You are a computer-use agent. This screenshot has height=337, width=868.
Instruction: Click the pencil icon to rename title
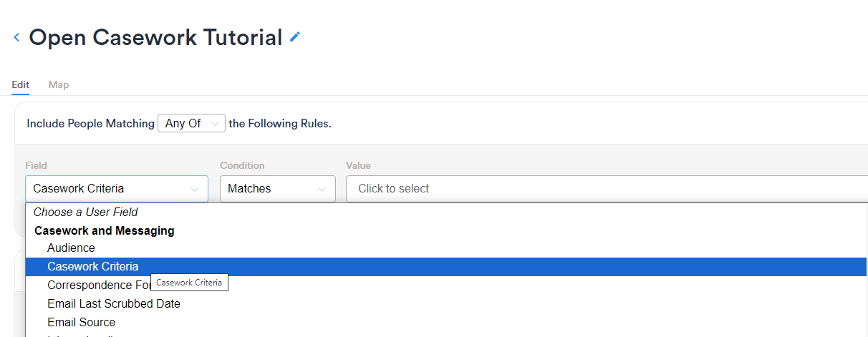(x=295, y=37)
